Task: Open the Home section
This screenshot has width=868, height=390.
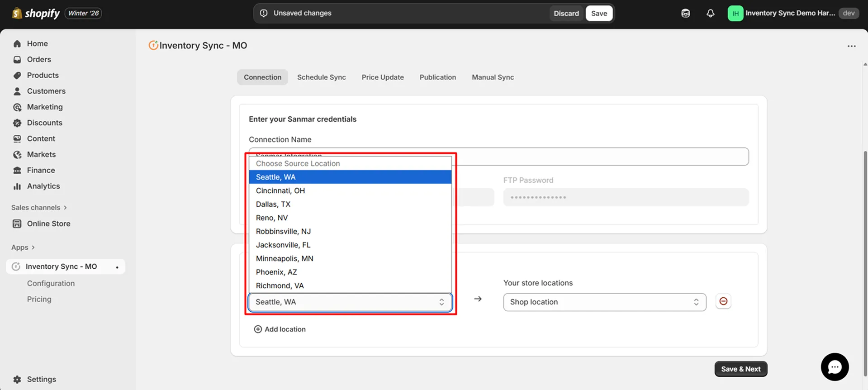Action: [37, 43]
